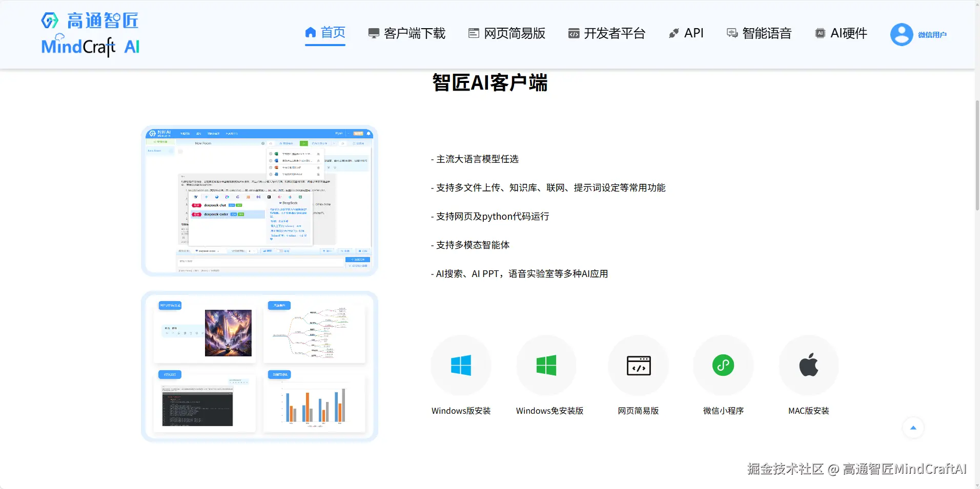Viewport: 980px width, 489px height.
Task: Click the blue Windows installer icon
Action: coord(461,365)
